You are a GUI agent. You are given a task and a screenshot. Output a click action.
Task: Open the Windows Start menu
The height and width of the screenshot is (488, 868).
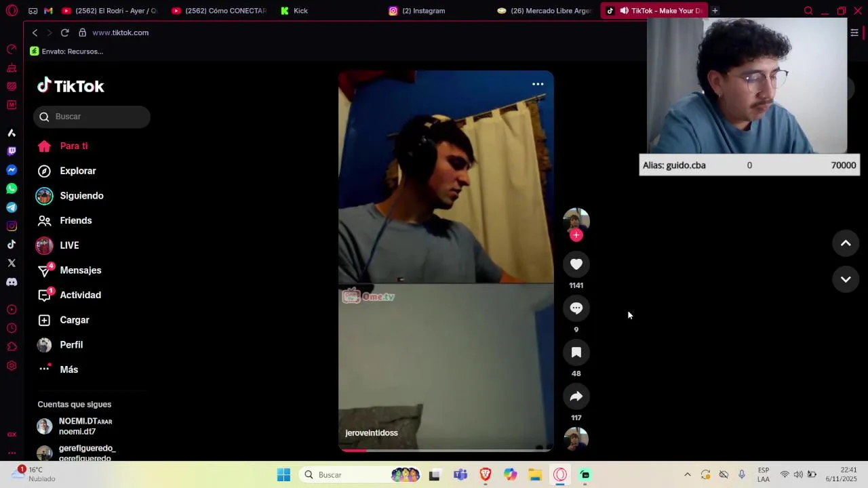(283, 475)
